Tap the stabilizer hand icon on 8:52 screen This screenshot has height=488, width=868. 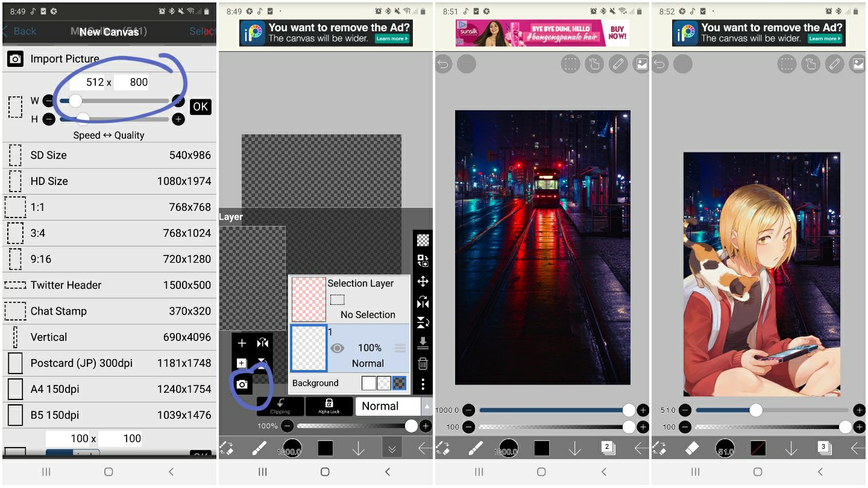click(811, 64)
